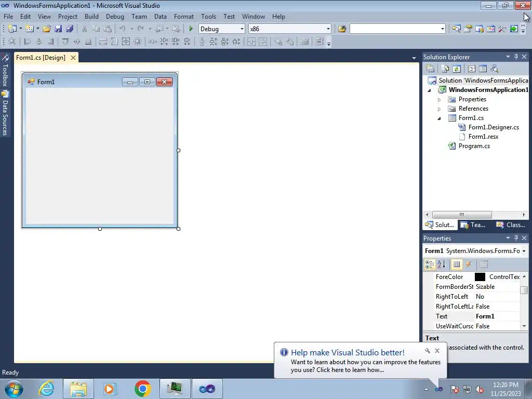Click the View Code icon in Solution Explorer
532x399 pixels.
(472, 69)
